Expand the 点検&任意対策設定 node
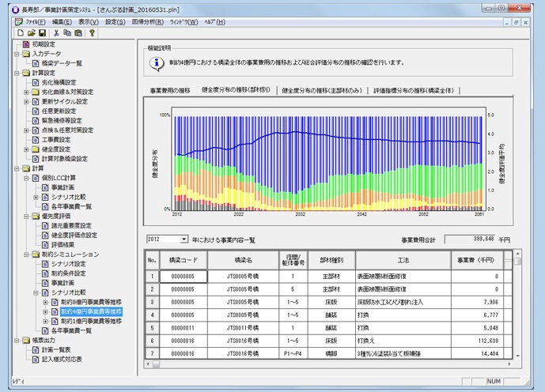This screenshot has height=392, width=545. (x=26, y=130)
